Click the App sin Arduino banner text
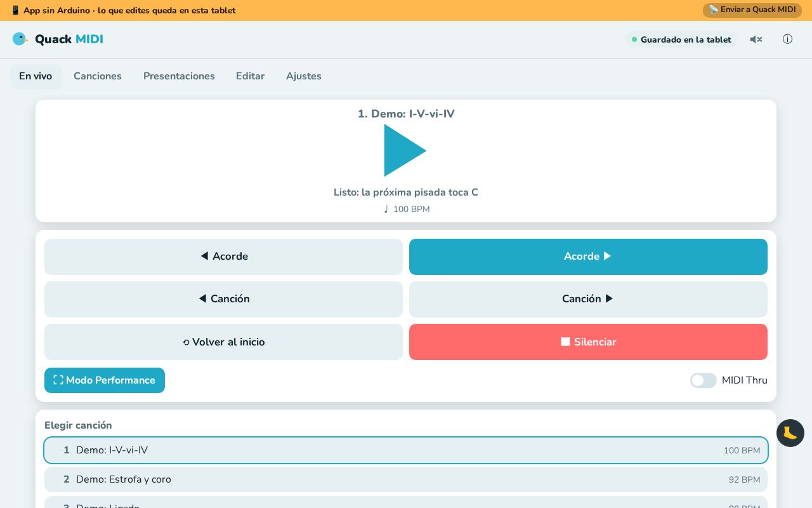The width and height of the screenshot is (812, 508). point(124,10)
